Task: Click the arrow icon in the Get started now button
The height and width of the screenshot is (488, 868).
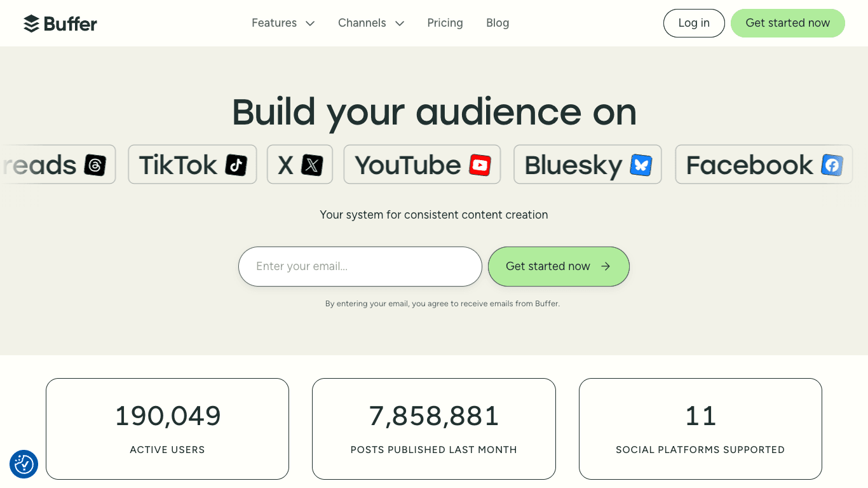Action: pyautogui.click(x=606, y=266)
